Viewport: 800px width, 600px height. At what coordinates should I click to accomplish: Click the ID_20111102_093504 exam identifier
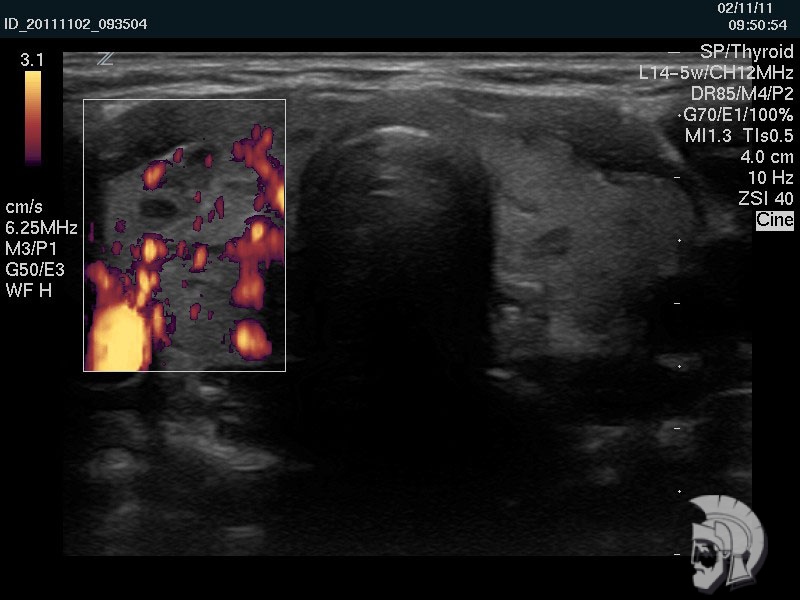tap(76, 24)
